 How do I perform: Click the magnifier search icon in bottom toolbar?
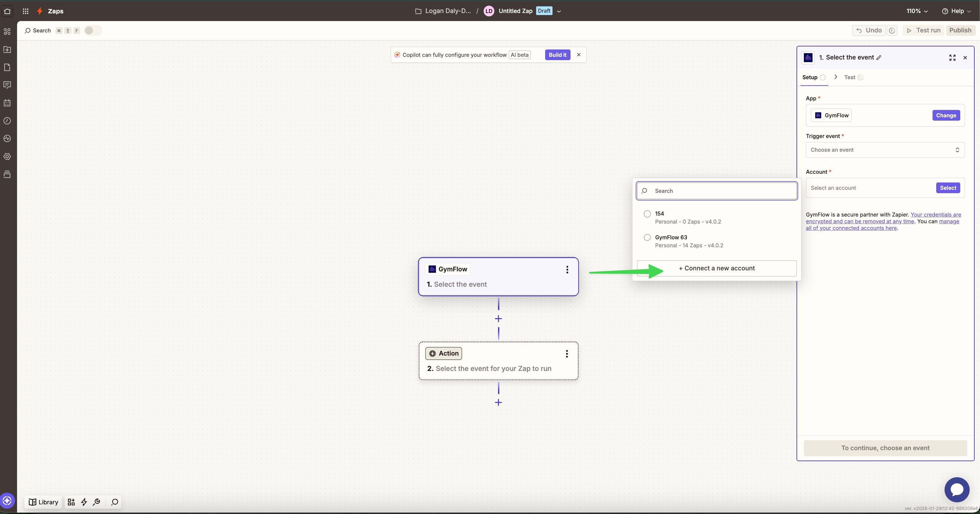115,502
